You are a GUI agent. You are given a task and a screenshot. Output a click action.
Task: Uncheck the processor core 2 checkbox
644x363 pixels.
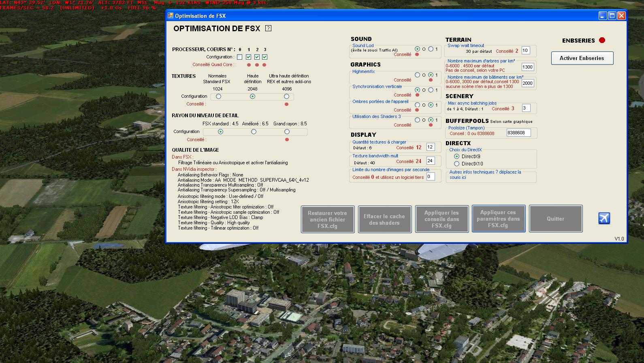pos(257,57)
